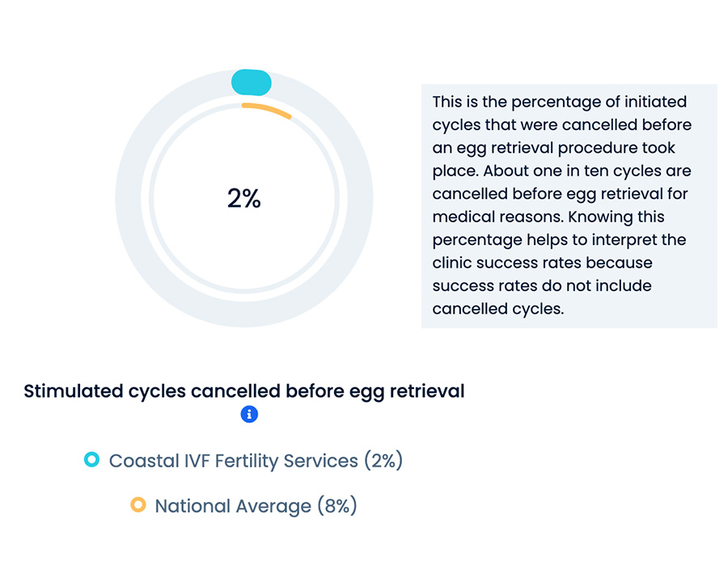728x566 pixels.
Task: Click the first line of tooltip text
Action: (560, 102)
